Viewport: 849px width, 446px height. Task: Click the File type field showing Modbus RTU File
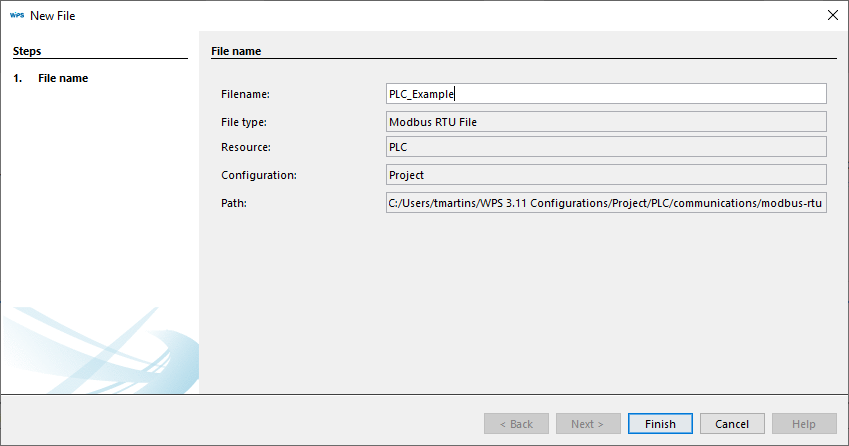tap(606, 122)
